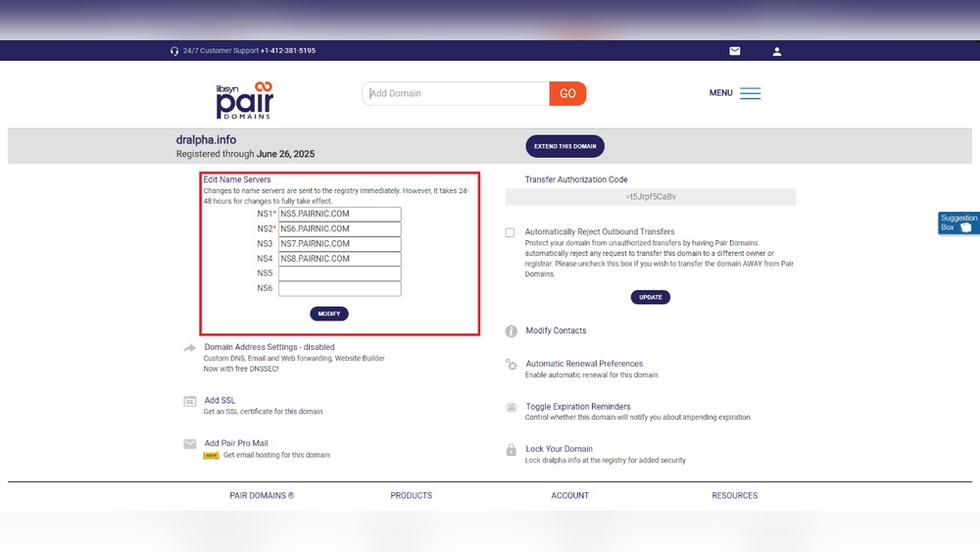Click the empty NS5 field
This screenshot has width=980, height=552.
339,274
